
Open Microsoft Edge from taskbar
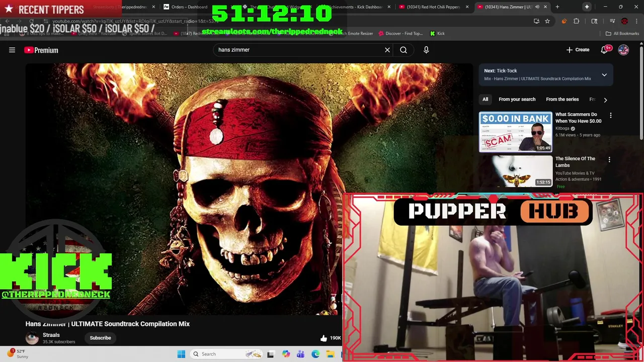[x=315, y=354]
